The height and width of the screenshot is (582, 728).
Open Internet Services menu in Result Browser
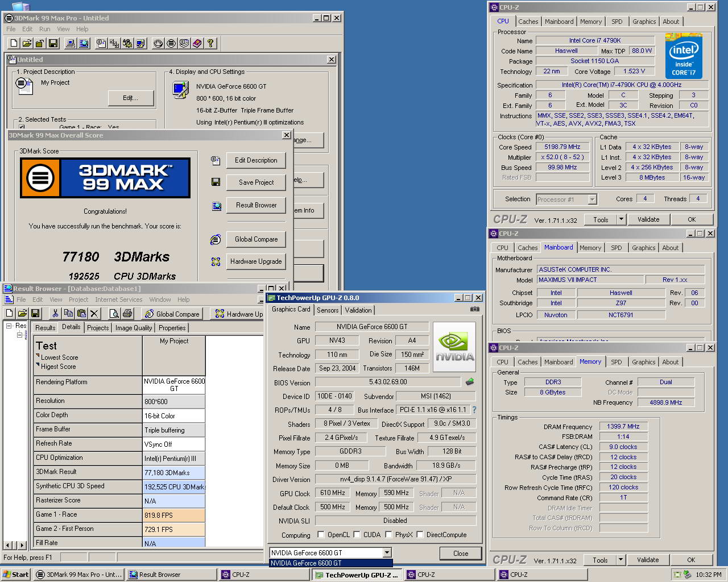pos(119,300)
